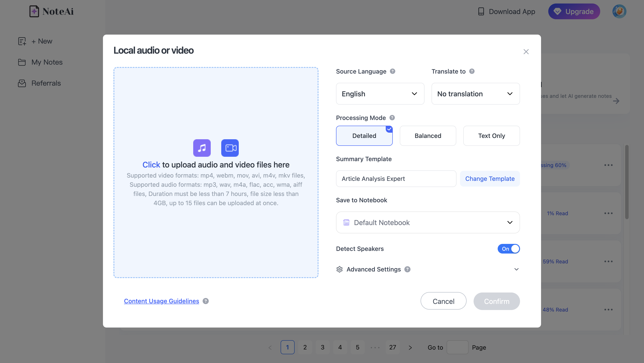The width and height of the screenshot is (644, 363).
Task: Go to pagination page 3
Action: pos(322,347)
